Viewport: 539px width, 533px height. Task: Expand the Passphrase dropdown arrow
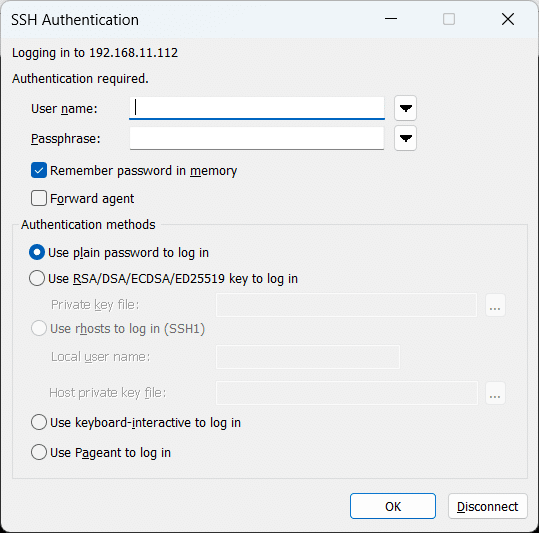(406, 138)
